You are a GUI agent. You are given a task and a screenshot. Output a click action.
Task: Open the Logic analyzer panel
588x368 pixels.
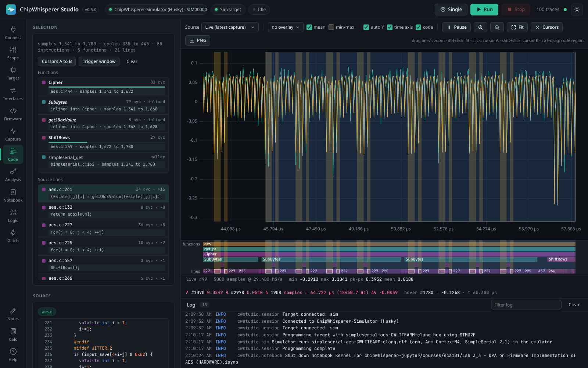13,216
